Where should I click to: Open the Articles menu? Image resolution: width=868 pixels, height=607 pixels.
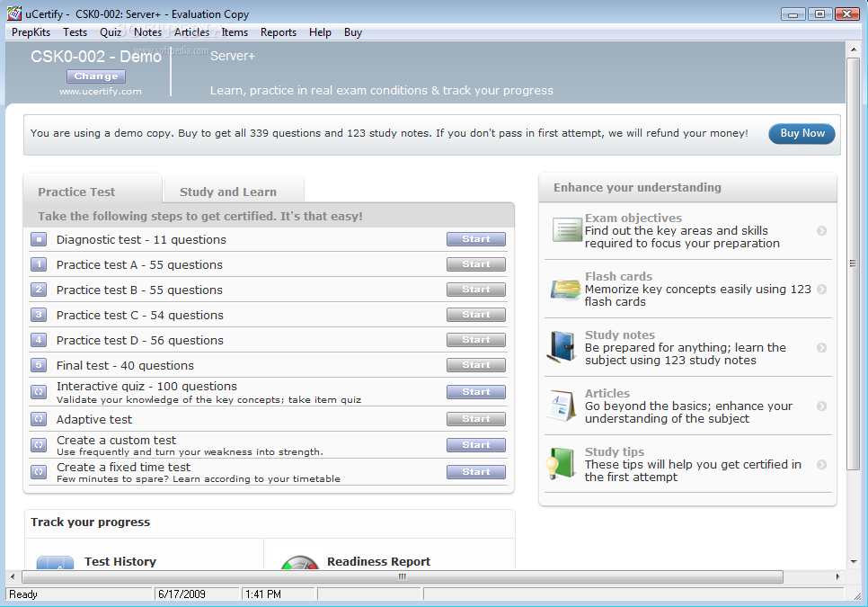[191, 32]
